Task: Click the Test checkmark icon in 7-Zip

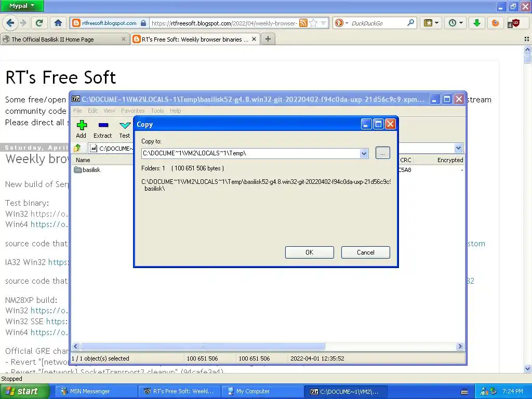Action: click(125, 125)
